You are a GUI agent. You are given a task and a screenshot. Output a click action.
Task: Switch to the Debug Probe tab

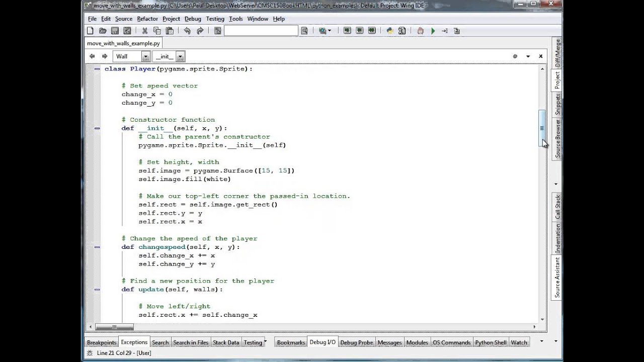click(x=357, y=342)
